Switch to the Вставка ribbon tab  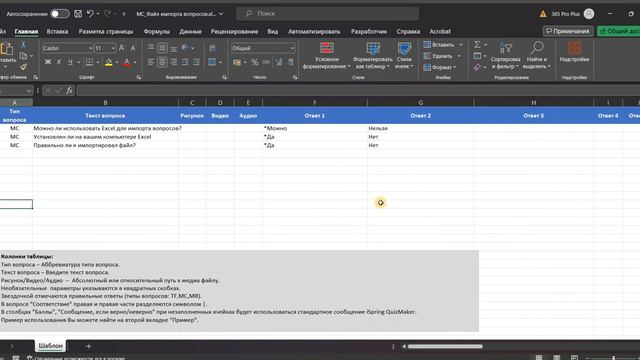[57, 31]
